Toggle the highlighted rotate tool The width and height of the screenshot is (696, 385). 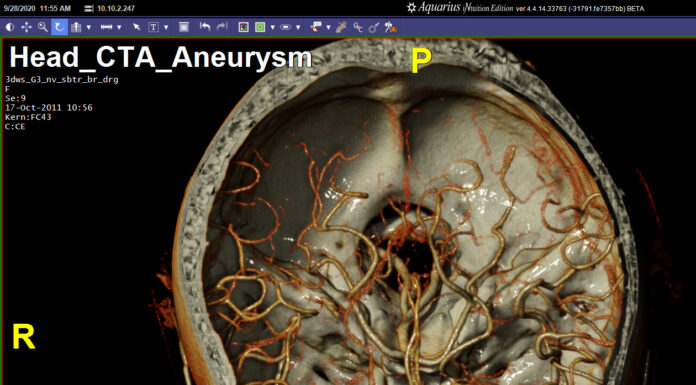(x=59, y=27)
